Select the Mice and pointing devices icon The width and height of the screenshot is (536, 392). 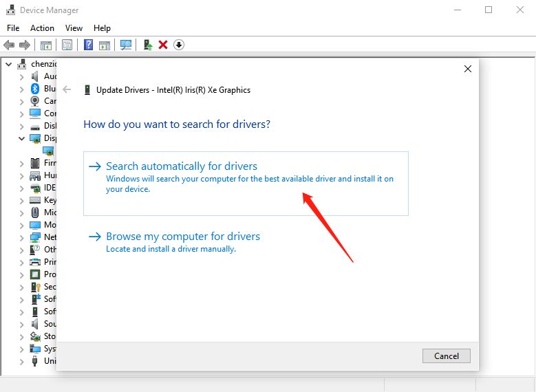(35, 213)
